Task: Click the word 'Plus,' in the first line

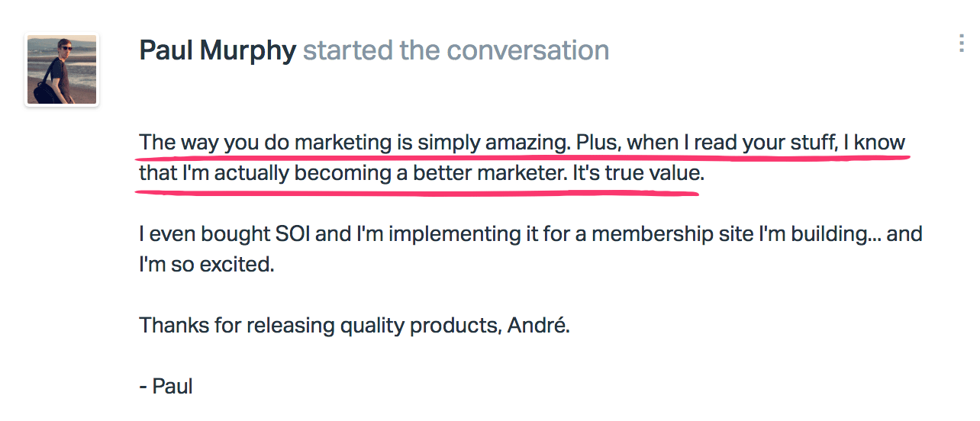Action: (x=598, y=143)
